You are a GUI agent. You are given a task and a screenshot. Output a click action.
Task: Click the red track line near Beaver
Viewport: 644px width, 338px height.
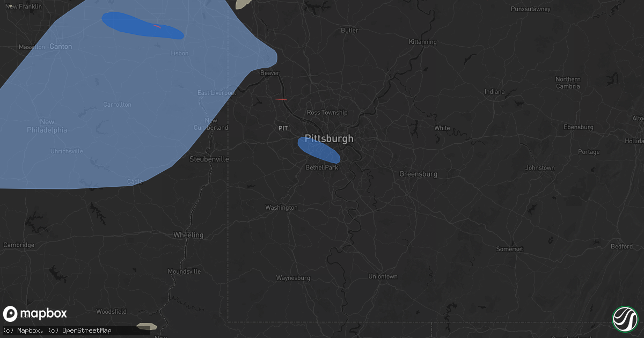click(x=281, y=99)
